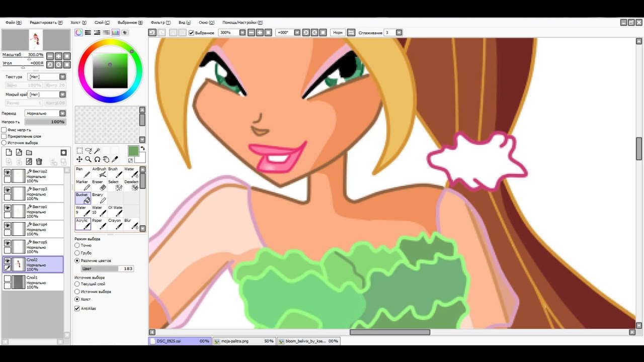
Task: Select the Eraser tool
Action: [x=99, y=185]
